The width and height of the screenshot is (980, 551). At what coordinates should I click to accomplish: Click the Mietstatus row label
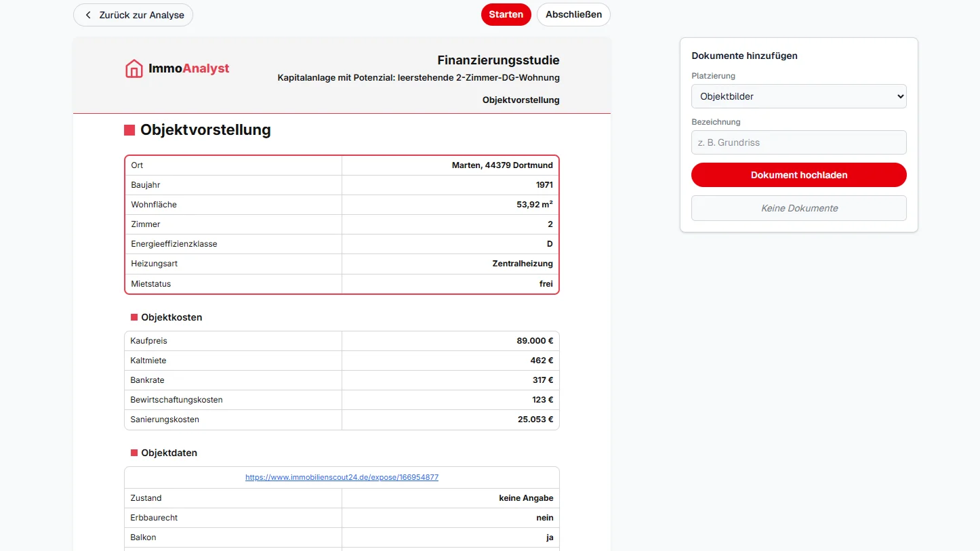tap(151, 284)
